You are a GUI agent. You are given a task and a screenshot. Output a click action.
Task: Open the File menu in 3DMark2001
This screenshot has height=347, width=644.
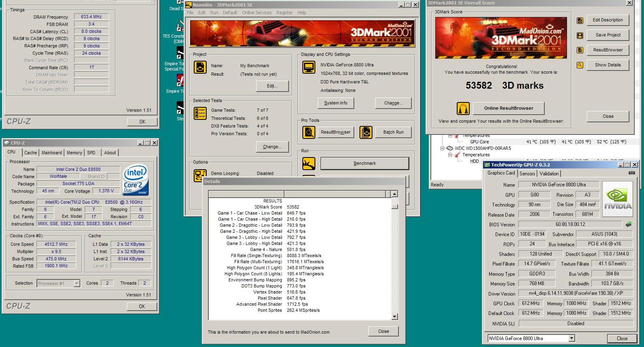click(190, 13)
